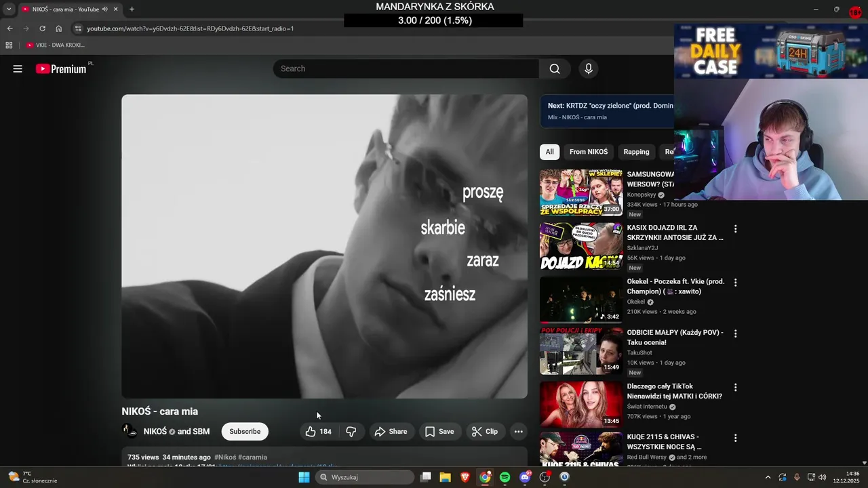Select the All filter chip
Image resolution: width=868 pixels, height=488 pixels.
550,152
